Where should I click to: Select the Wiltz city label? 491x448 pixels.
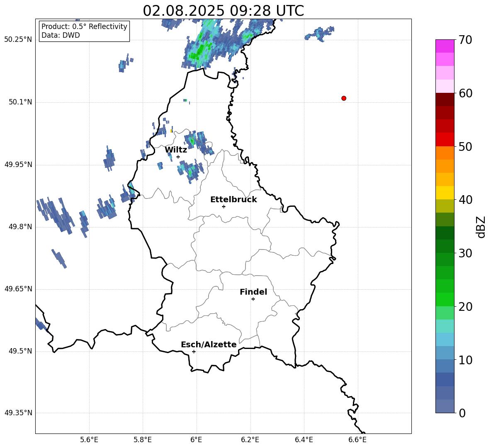pyautogui.click(x=176, y=150)
